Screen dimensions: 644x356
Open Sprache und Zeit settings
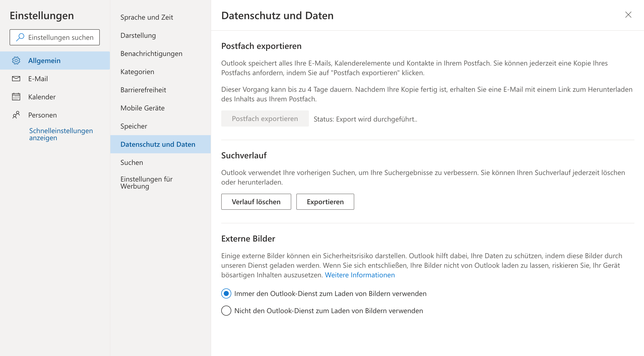coord(160,17)
